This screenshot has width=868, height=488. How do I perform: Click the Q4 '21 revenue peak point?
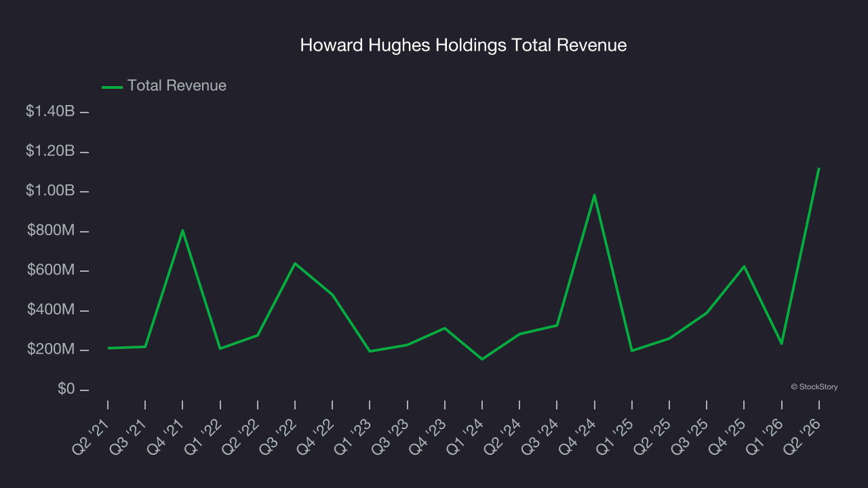click(182, 230)
